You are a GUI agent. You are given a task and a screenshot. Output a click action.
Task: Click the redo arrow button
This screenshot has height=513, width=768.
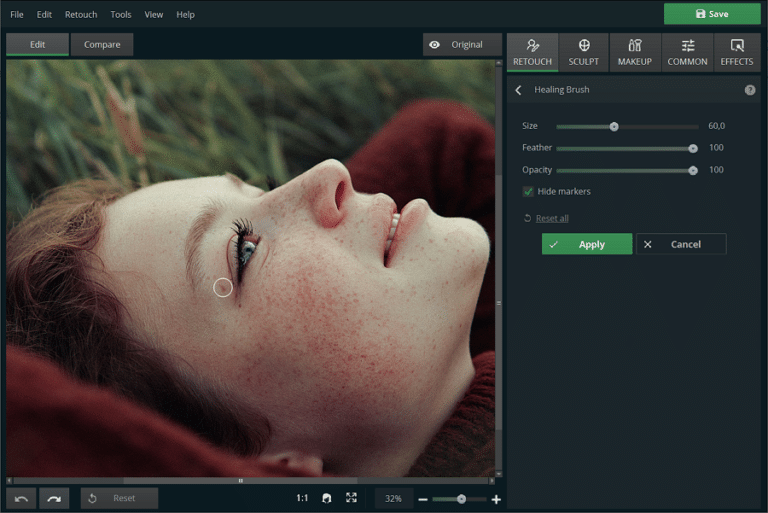coord(54,498)
